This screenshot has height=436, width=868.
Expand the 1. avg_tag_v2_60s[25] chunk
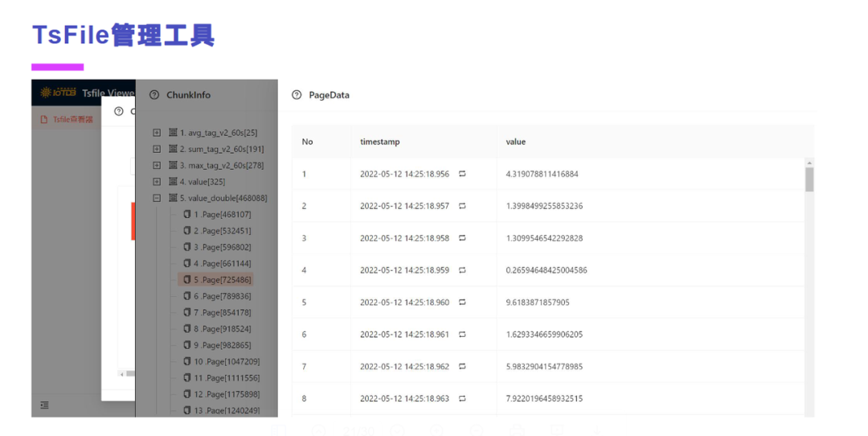pyautogui.click(x=157, y=133)
